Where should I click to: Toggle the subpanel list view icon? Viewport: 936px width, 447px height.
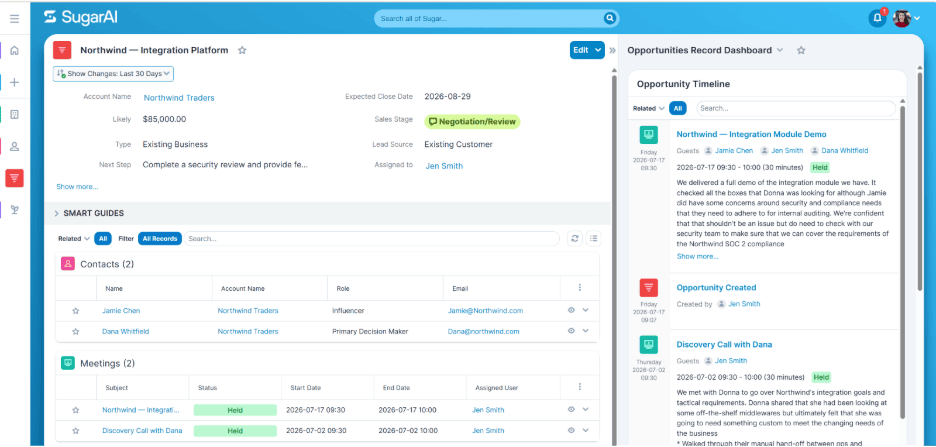(593, 239)
